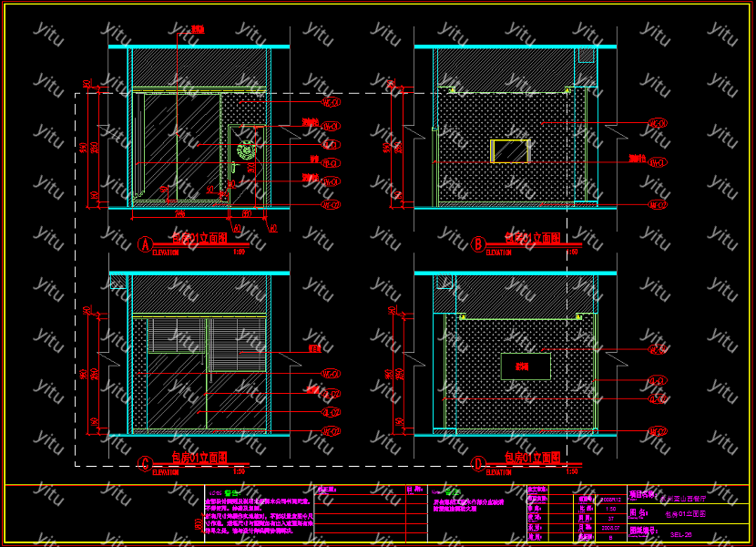Screen dimensions: 756x547
Task: Click the drawing name field in title block
Action: tap(686, 515)
